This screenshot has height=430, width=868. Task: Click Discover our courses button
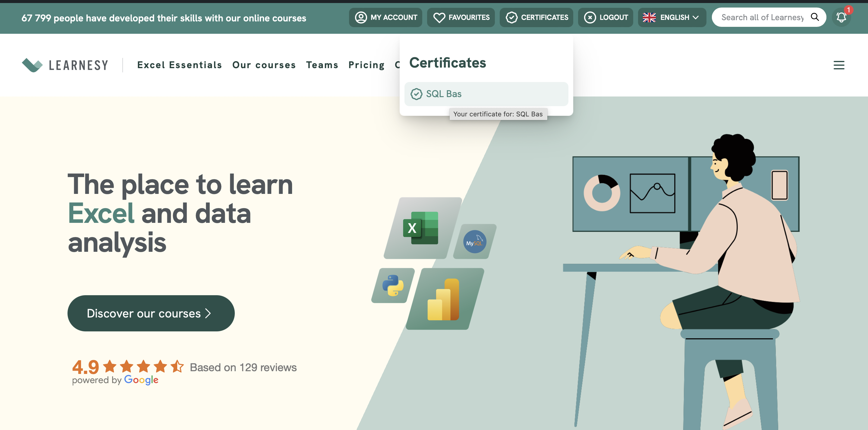click(x=151, y=313)
